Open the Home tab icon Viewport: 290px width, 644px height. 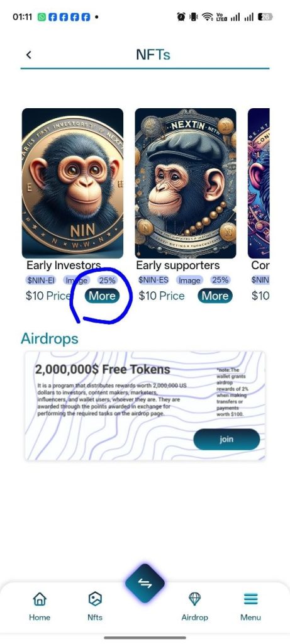(x=40, y=599)
